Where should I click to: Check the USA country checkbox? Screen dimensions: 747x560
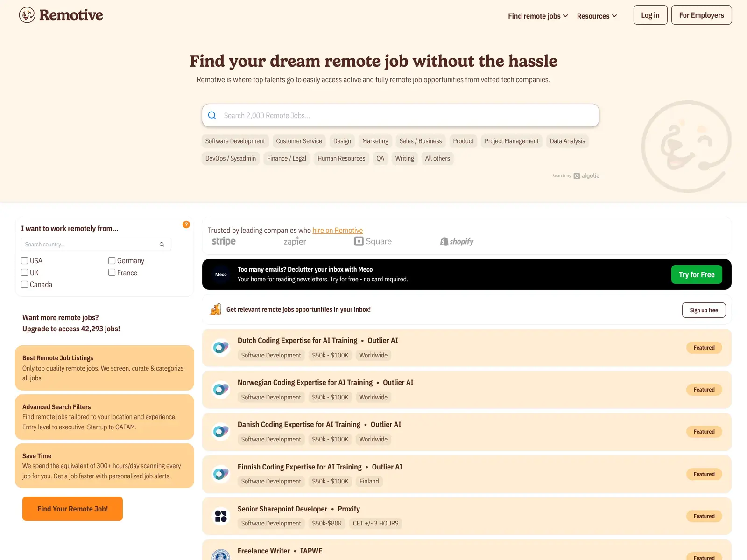pos(25,260)
